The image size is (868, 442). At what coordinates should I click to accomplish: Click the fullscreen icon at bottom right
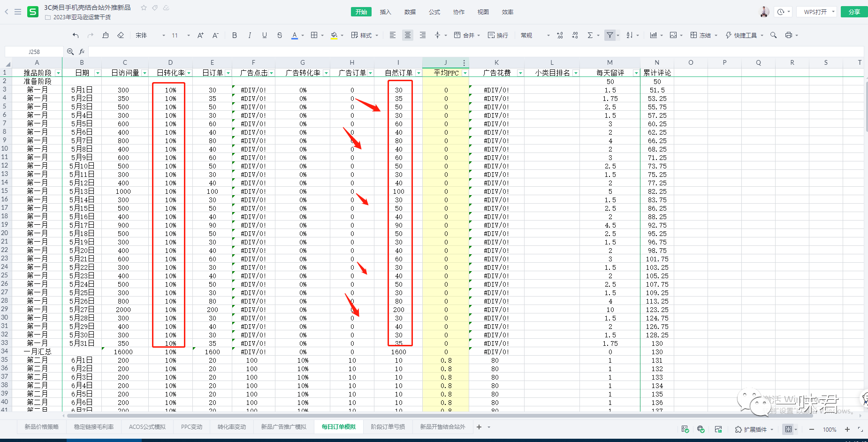click(860, 429)
